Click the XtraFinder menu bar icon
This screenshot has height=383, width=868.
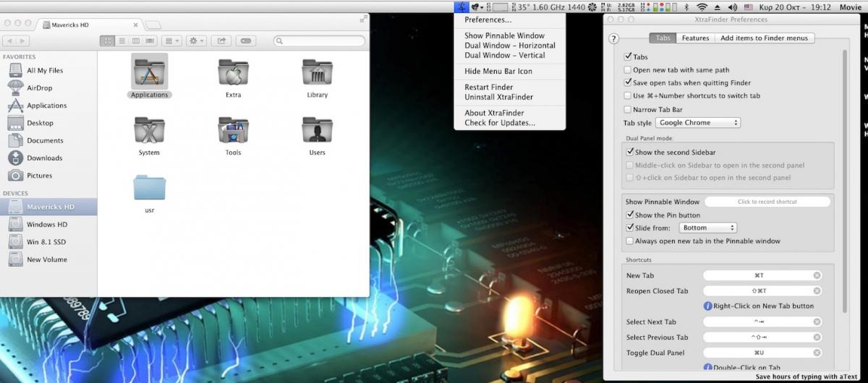pos(461,7)
